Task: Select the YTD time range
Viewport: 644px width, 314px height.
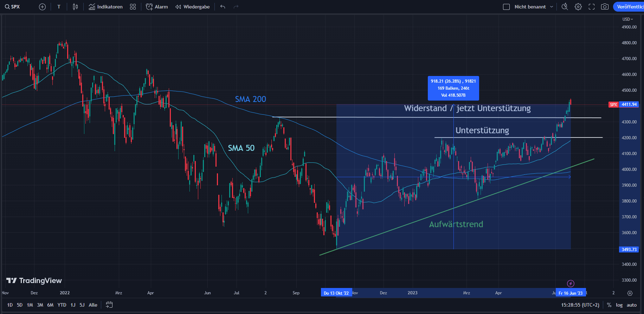Action: tap(62, 305)
